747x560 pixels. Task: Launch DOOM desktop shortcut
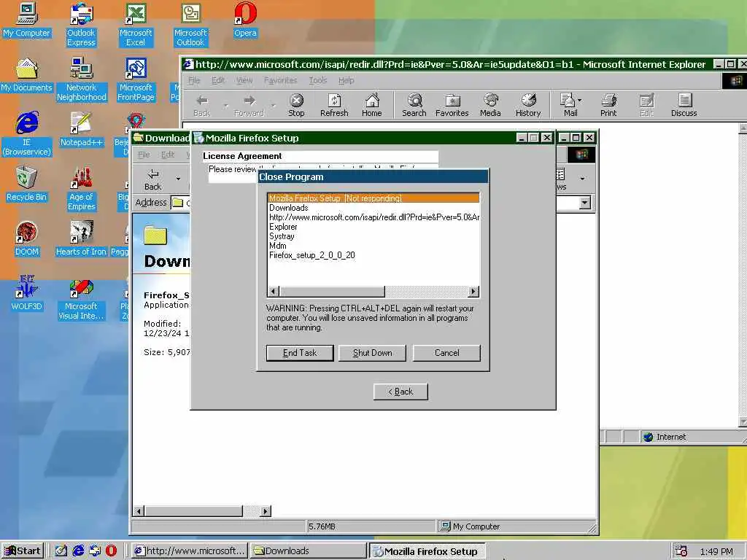pyautogui.click(x=27, y=239)
